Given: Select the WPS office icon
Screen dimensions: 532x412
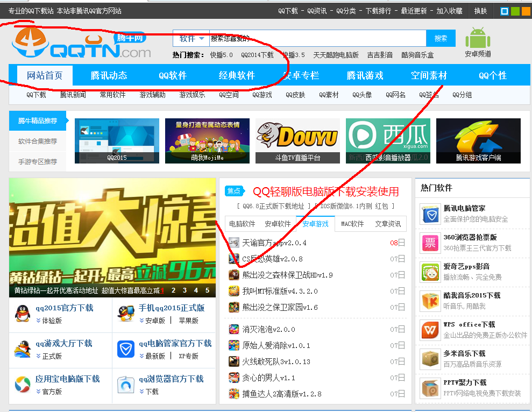Looking at the screenshot, I should pos(430,330).
